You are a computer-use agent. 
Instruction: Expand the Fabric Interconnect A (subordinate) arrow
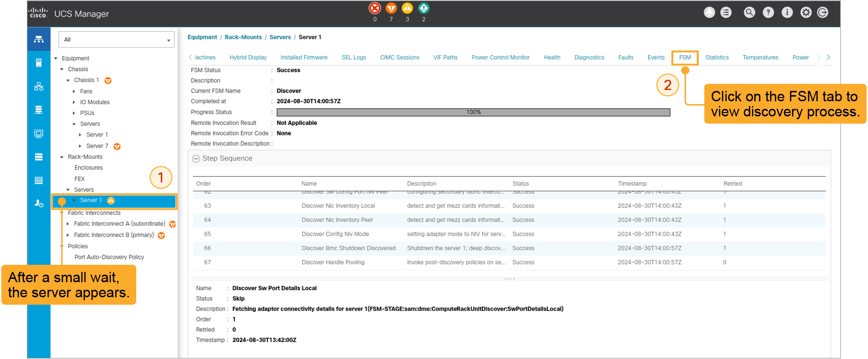[x=68, y=224]
